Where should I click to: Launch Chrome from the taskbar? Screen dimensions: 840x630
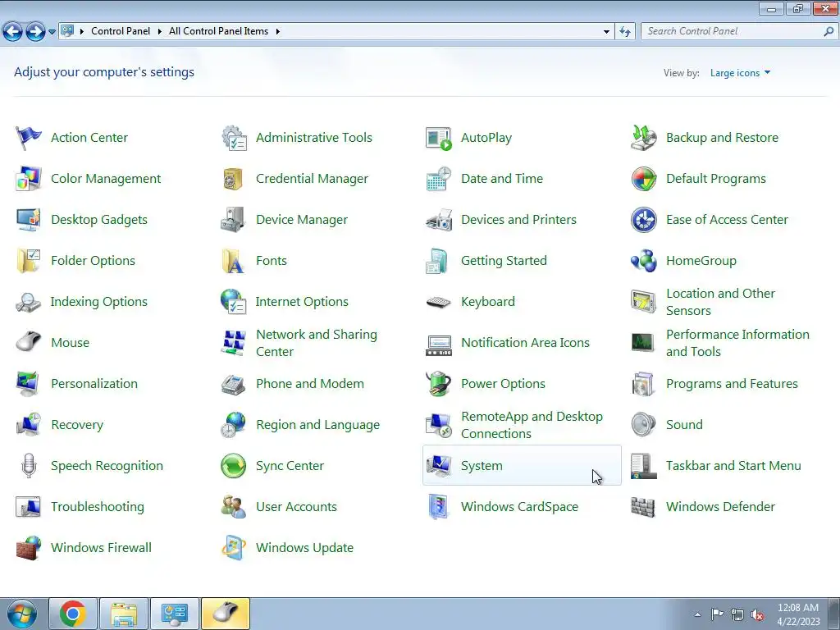point(73,614)
